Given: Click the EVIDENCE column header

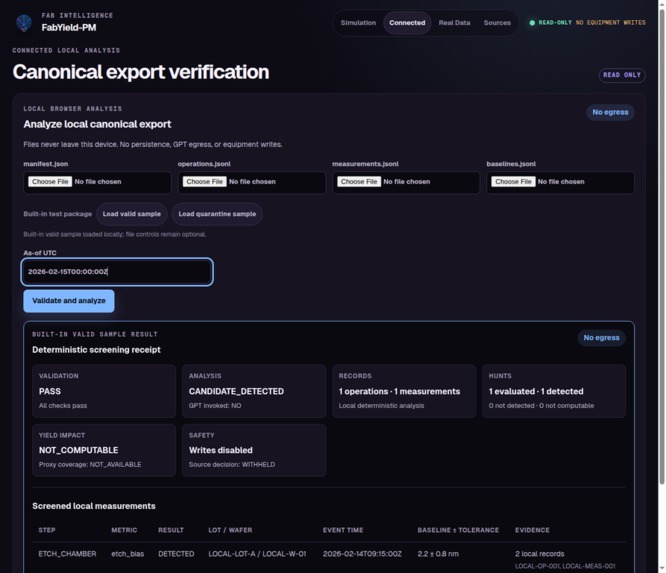Looking at the screenshot, I should click(x=532, y=530).
